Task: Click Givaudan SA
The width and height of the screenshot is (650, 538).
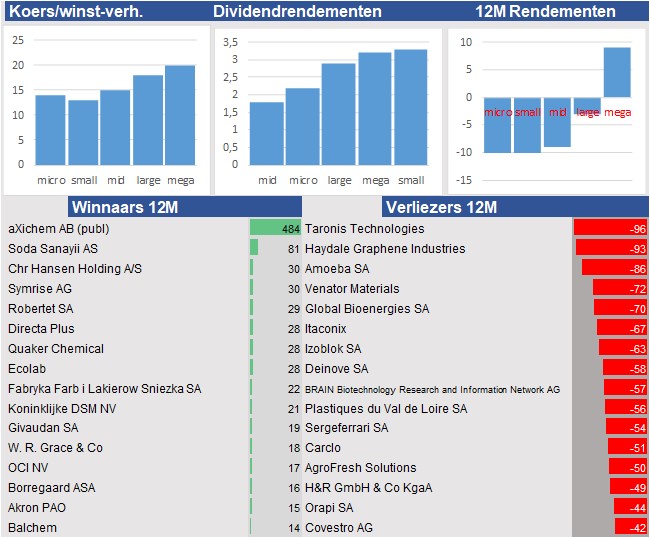Action: point(43,428)
